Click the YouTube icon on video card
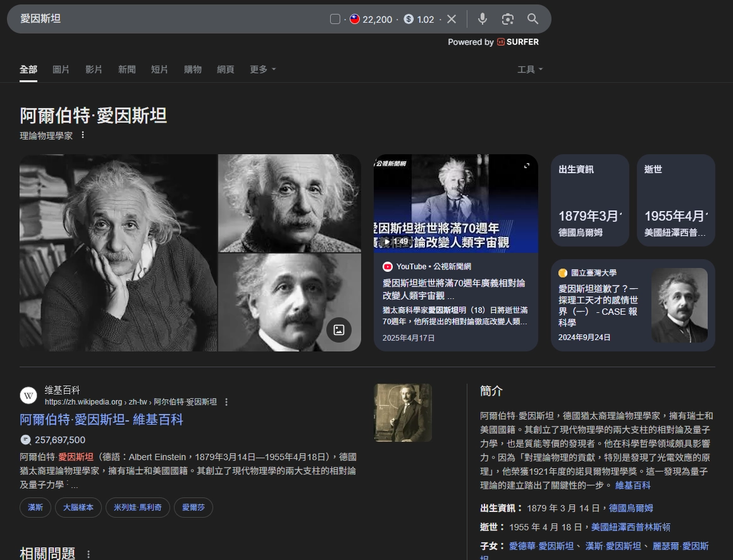733x560 pixels. [388, 267]
